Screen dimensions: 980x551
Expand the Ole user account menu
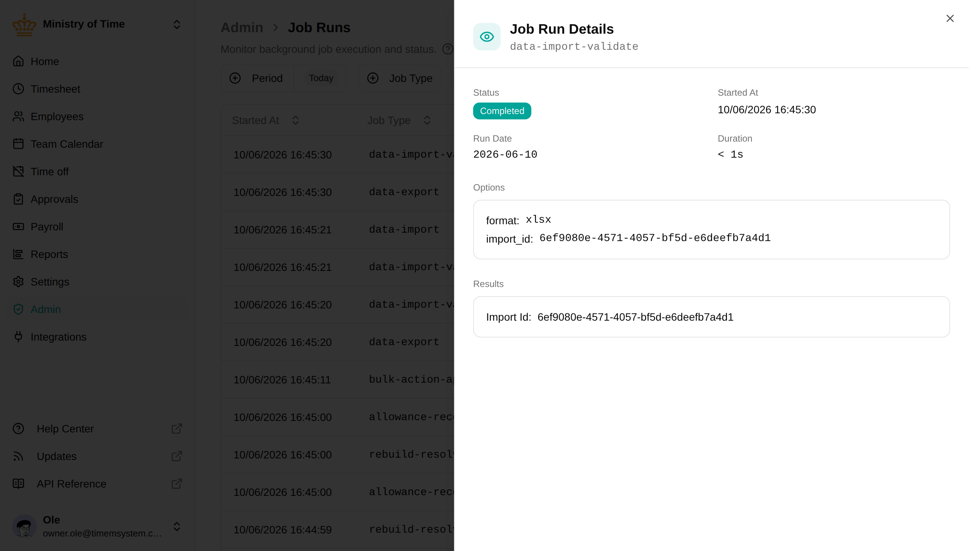click(176, 527)
